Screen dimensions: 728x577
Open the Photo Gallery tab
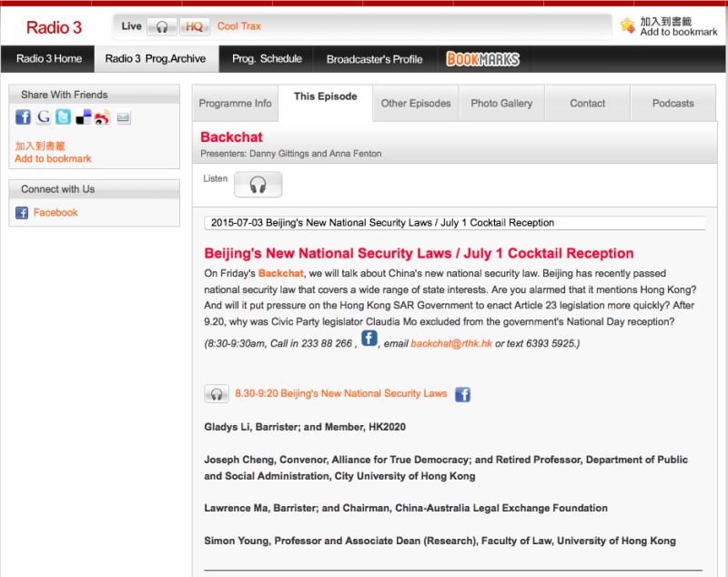[501, 104]
